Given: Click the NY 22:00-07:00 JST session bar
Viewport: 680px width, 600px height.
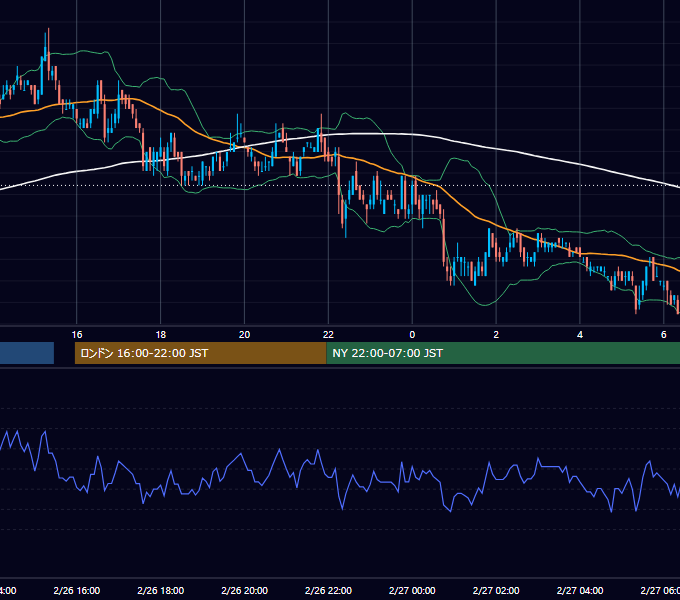Looking at the screenshot, I should [x=503, y=353].
